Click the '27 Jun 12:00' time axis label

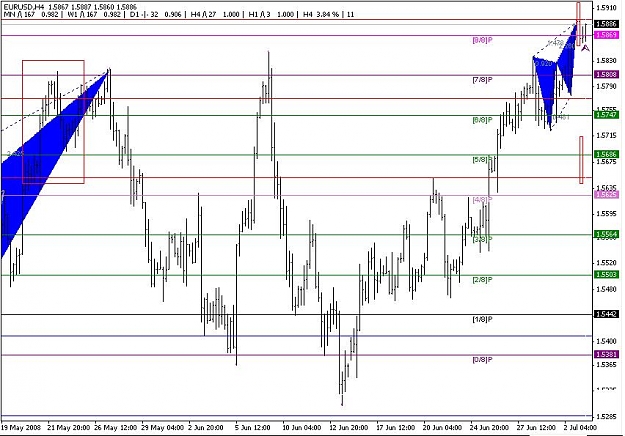pyautogui.click(x=537, y=428)
